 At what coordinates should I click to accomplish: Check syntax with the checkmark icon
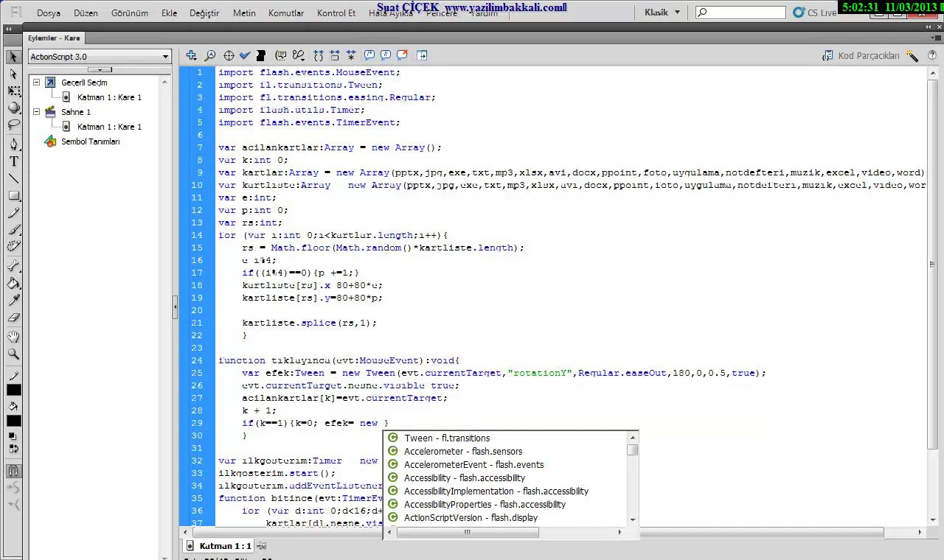(245, 55)
